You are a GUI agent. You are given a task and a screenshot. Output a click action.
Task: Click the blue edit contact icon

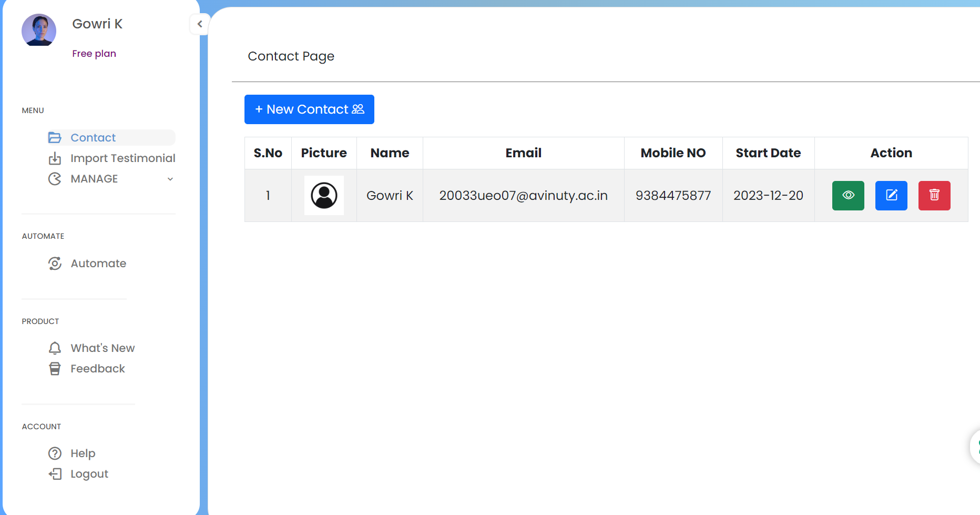[x=891, y=196]
